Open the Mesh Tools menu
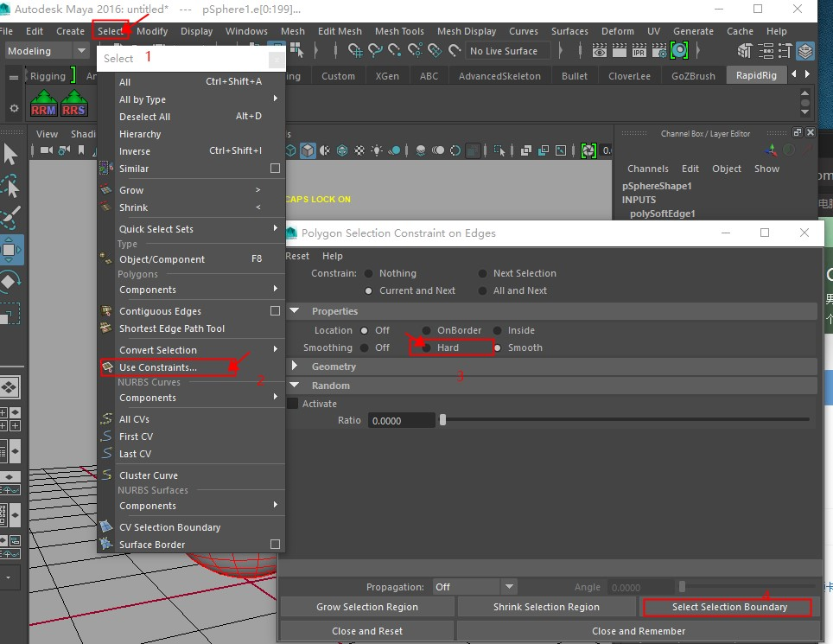Screen dimensions: 833x644 (399, 31)
